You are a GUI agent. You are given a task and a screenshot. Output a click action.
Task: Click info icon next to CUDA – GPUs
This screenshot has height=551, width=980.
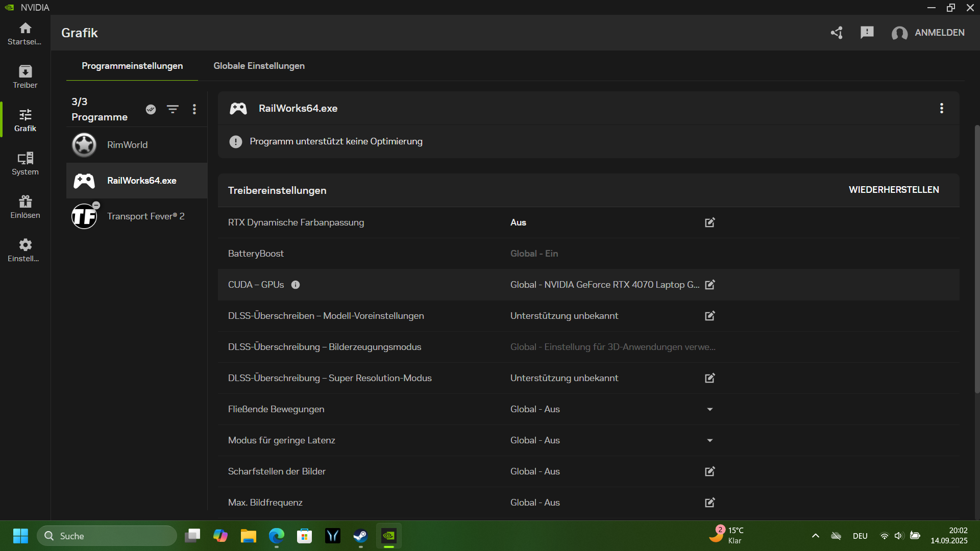tap(296, 285)
